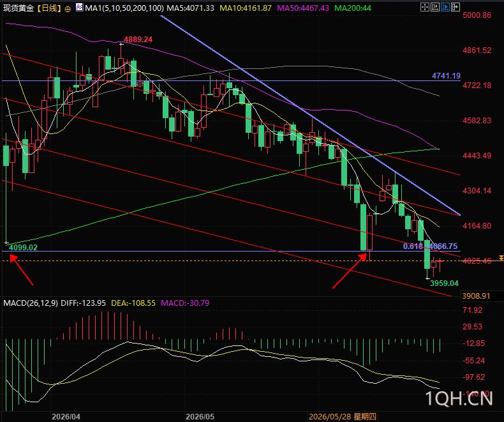Open MA1(5,10,50,200,100) indicator settings
The image size is (504, 422).
point(124,8)
